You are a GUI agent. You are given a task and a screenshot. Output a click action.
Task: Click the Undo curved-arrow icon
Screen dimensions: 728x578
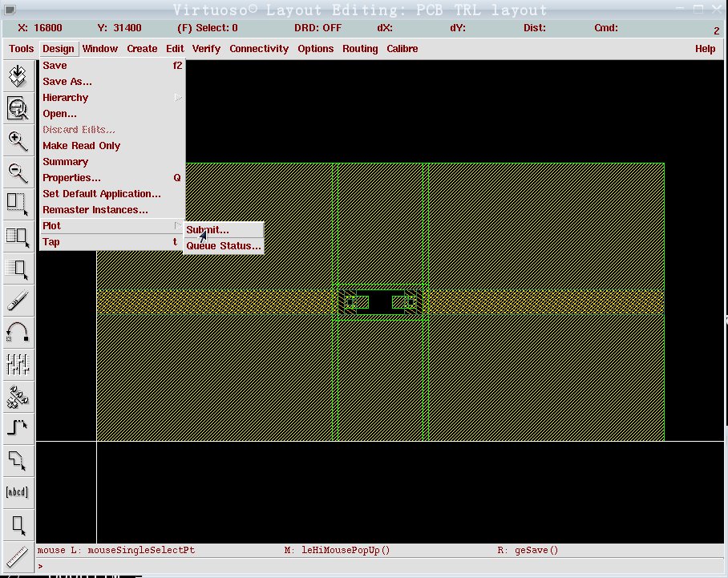coord(18,333)
